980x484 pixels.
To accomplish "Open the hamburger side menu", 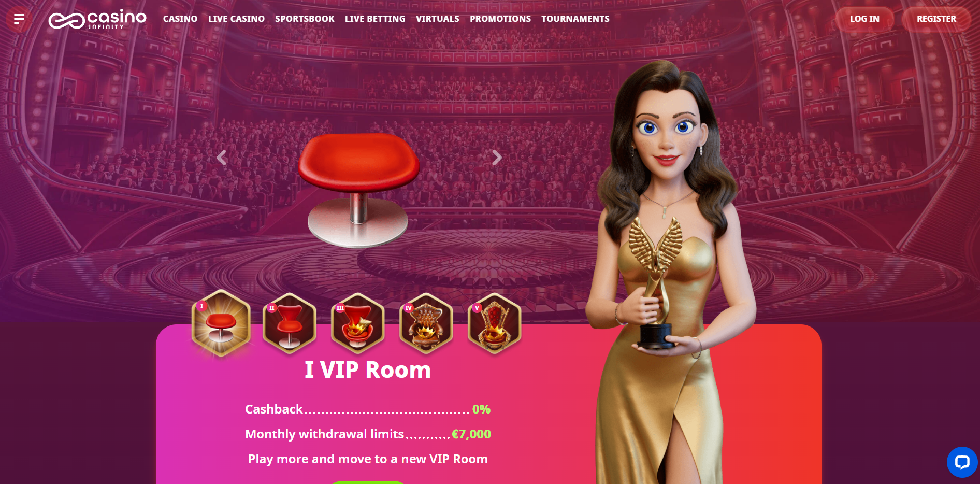I will pos(19,19).
